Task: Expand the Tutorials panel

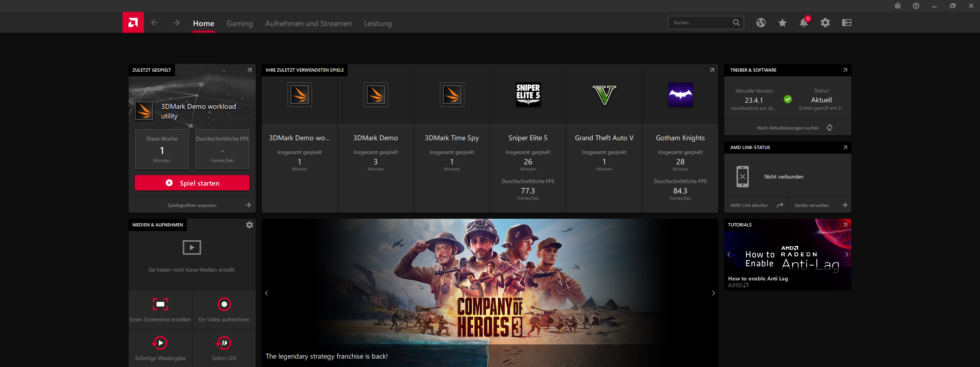Action: tap(845, 225)
